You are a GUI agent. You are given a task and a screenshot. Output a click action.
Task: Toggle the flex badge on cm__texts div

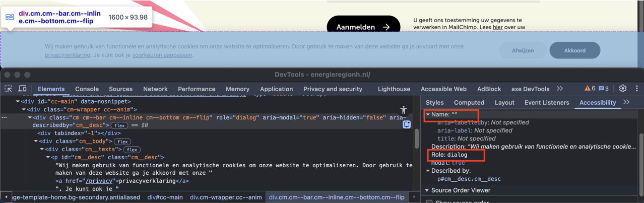[x=132, y=150]
